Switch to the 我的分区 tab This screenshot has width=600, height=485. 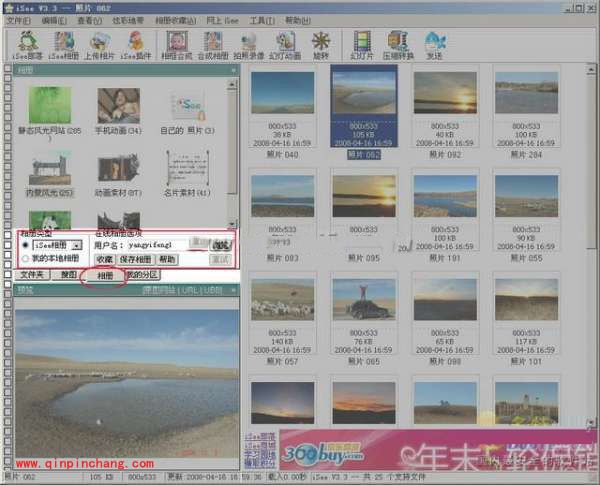(x=142, y=274)
